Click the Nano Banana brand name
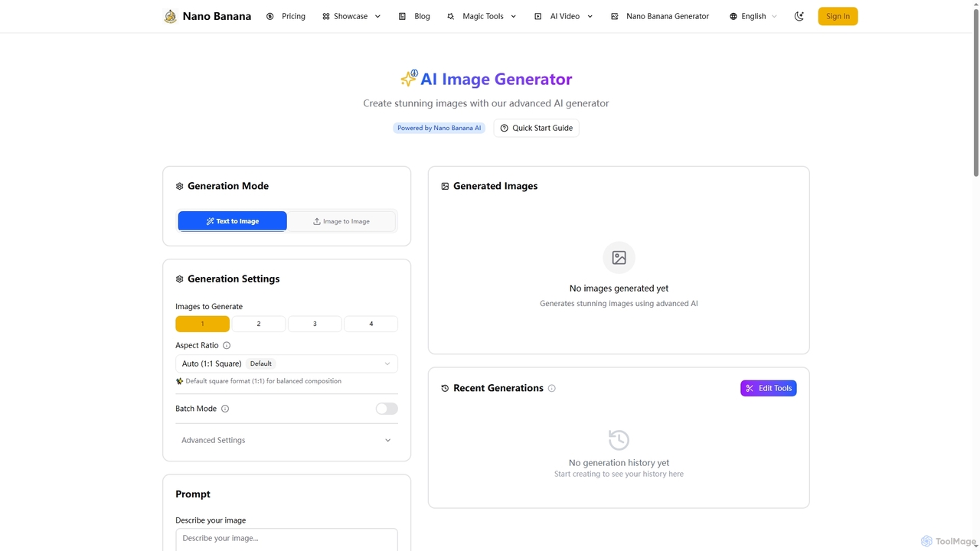The height and width of the screenshot is (551, 980). [217, 16]
